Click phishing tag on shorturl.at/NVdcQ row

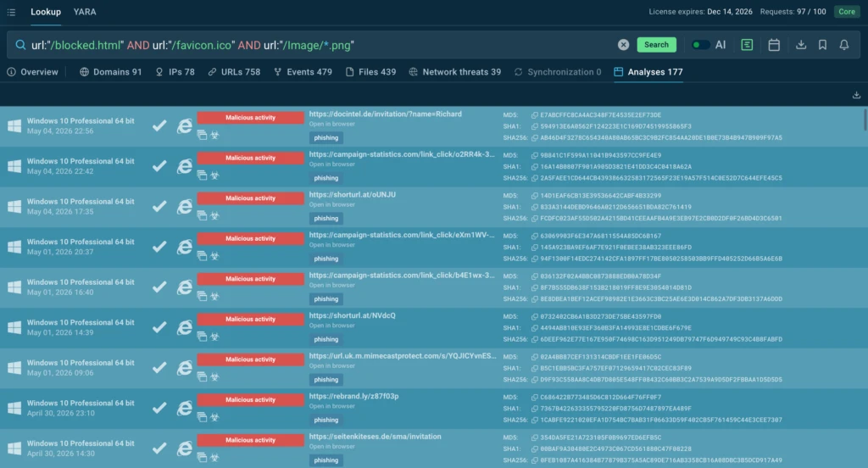(326, 339)
